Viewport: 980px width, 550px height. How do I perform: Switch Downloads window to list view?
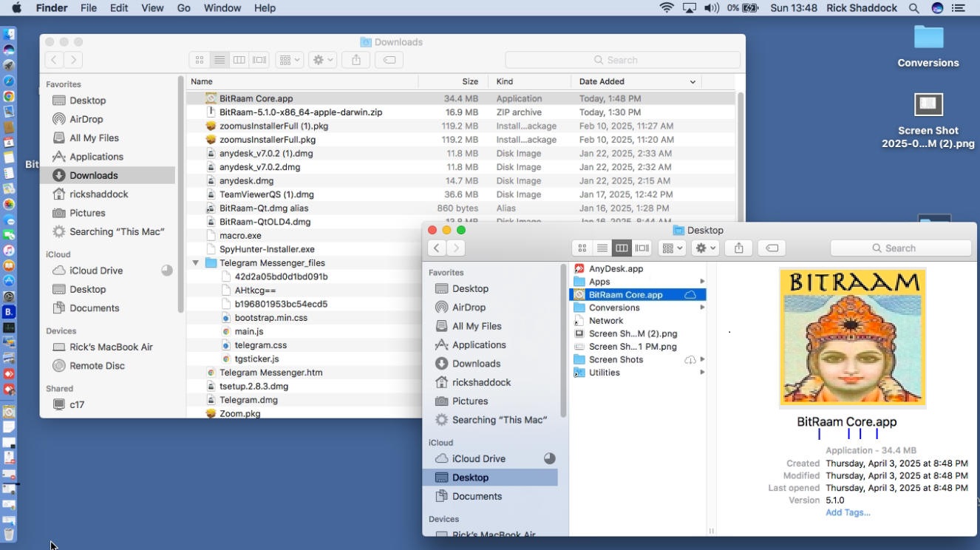coord(220,60)
